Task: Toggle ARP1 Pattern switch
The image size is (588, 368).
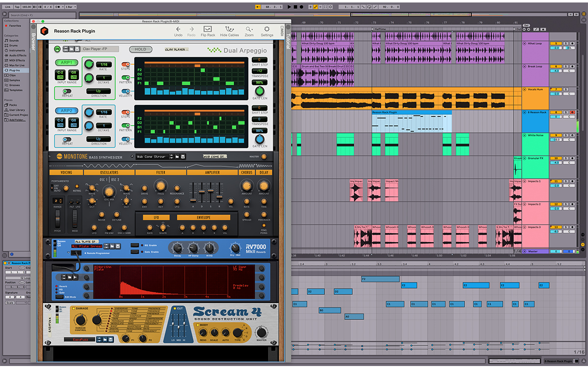Action: tap(125, 78)
